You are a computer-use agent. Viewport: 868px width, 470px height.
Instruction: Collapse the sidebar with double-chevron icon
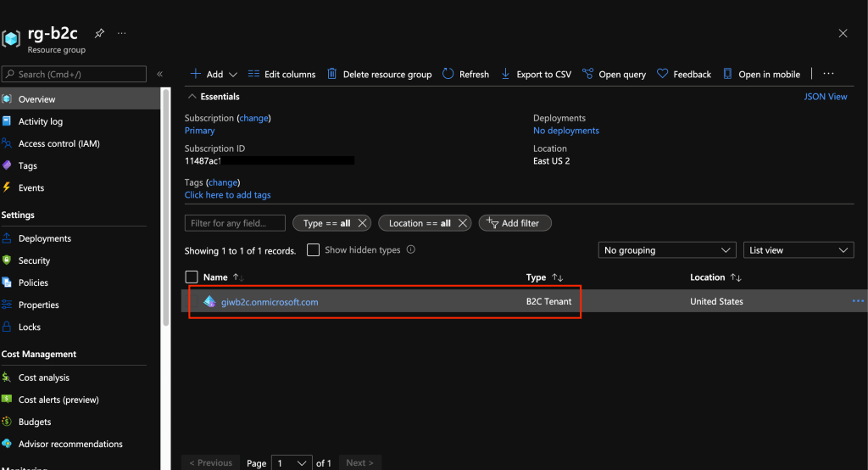pyautogui.click(x=160, y=75)
